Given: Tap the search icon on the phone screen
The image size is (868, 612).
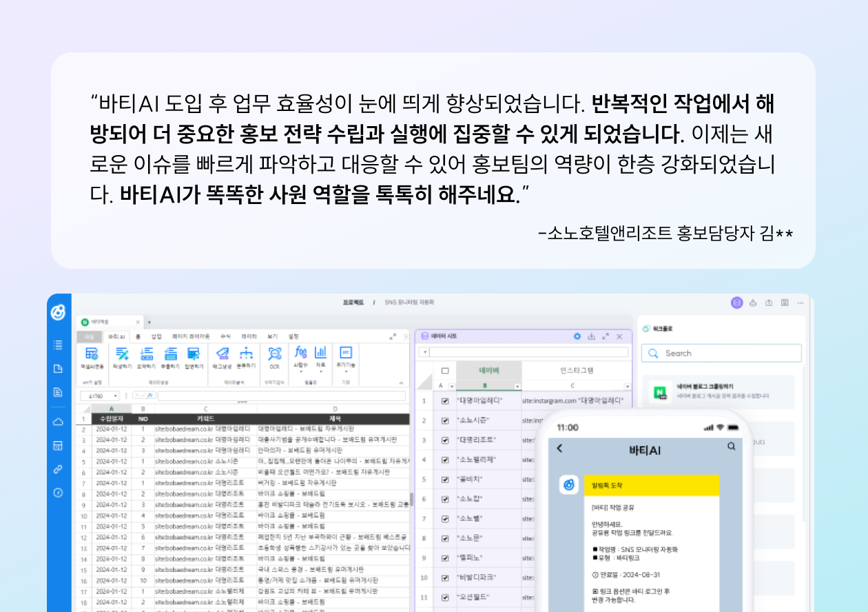Looking at the screenshot, I should click(x=732, y=447).
